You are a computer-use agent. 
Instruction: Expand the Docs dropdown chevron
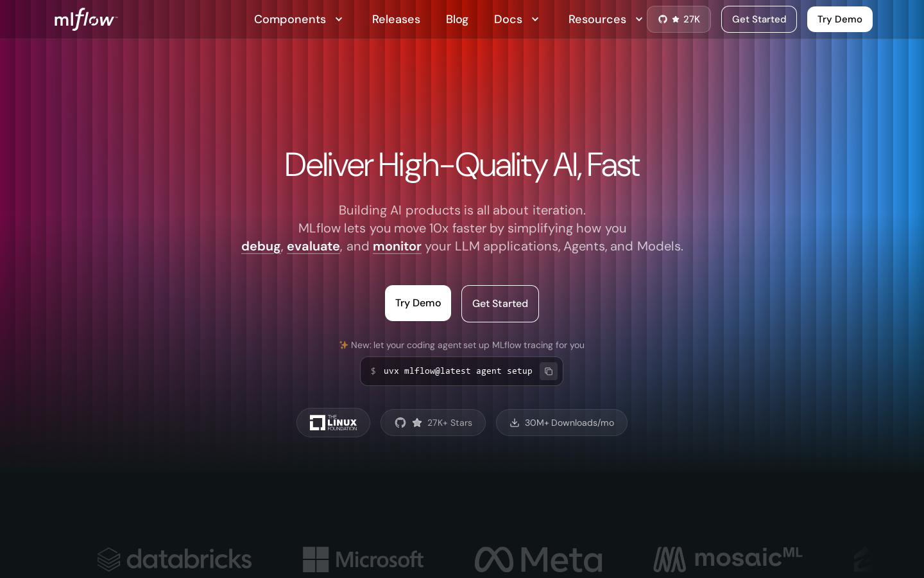pyautogui.click(x=535, y=19)
